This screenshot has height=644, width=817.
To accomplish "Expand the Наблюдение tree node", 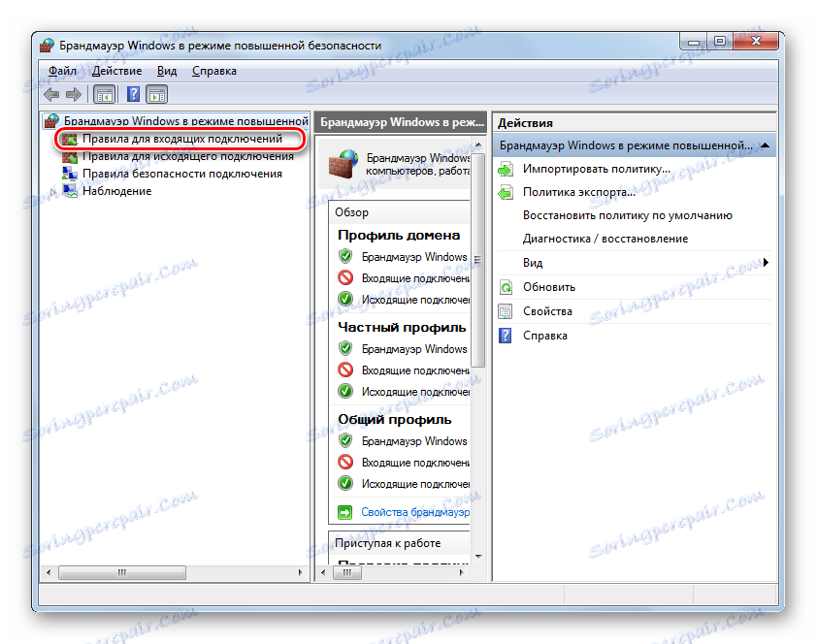I will 53,192.
